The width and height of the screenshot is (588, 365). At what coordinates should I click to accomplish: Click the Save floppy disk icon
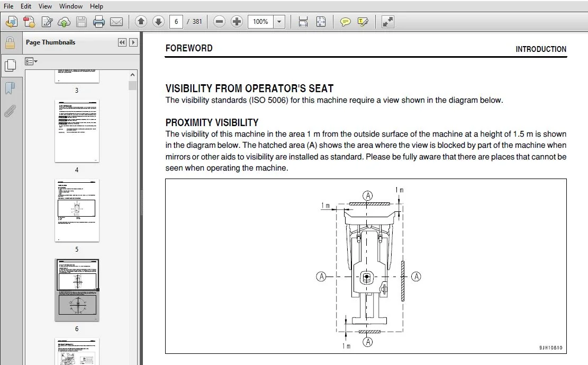click(x=82, y=22)
